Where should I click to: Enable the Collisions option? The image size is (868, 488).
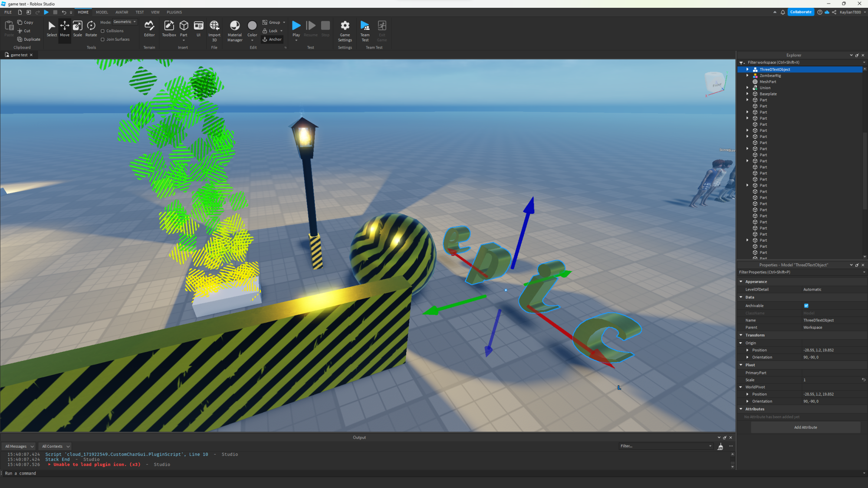(x=102, y=30)
